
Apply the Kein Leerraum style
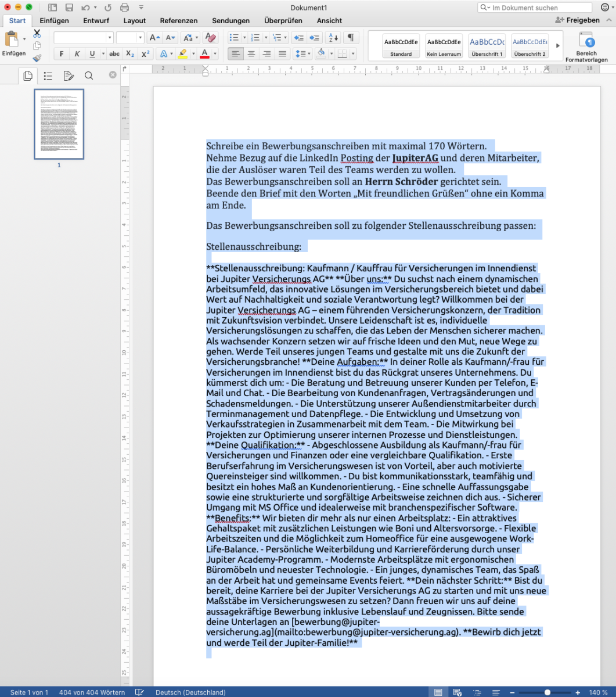click(444, 46)
